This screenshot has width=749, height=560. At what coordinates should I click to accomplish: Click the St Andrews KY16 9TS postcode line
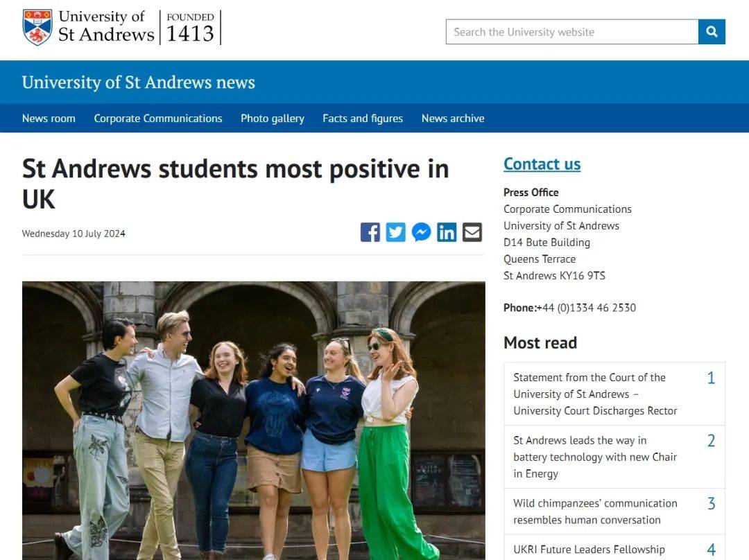click(555, 276)
